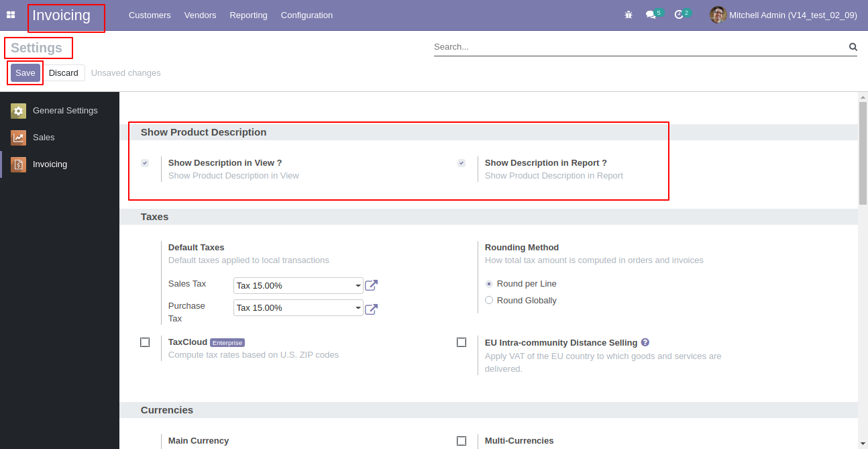The width and height of the screenshot is (868, 449).
Task: Select the Invoicing settings tab
Action: click(60, 164)
